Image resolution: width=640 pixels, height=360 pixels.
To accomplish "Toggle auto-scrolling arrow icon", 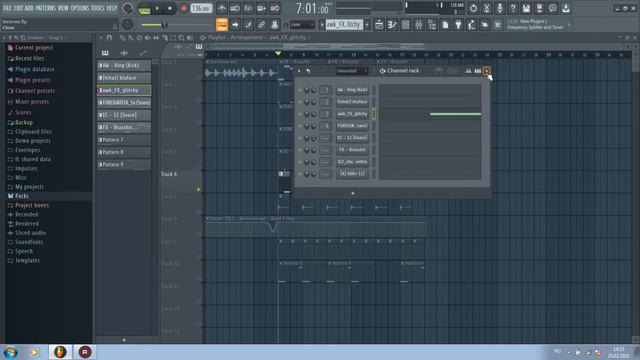I will (x=235, y=25).
